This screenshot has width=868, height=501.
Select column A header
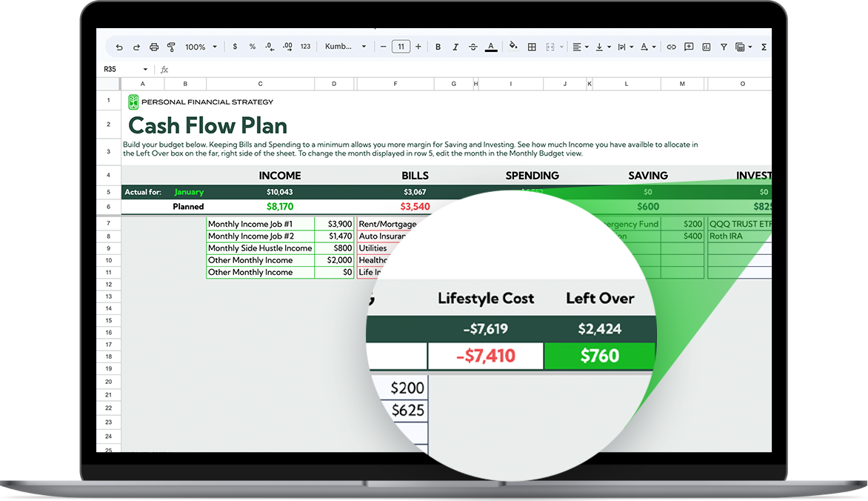[x=143, y=84]
